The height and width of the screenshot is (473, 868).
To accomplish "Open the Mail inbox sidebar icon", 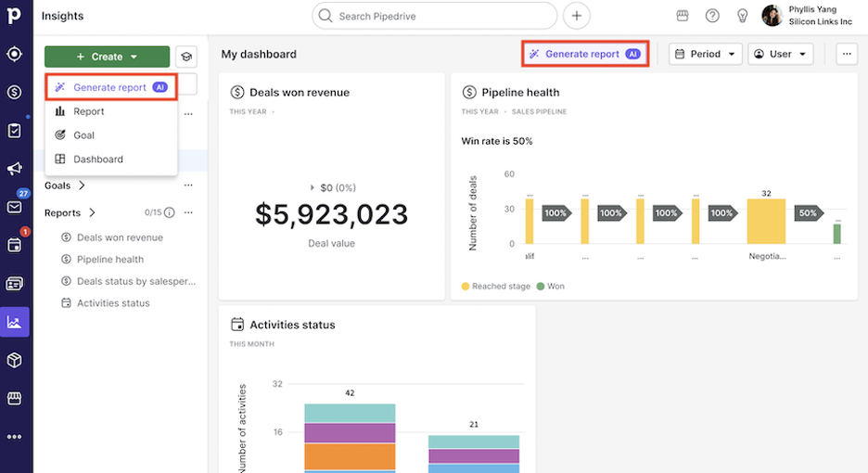I will click(x=14, y=207).
